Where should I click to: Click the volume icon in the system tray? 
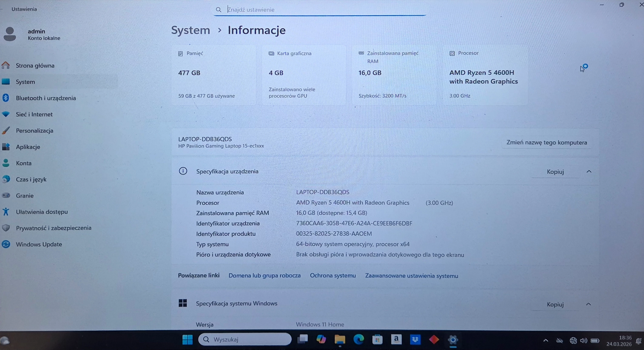(x=583, y=340)
